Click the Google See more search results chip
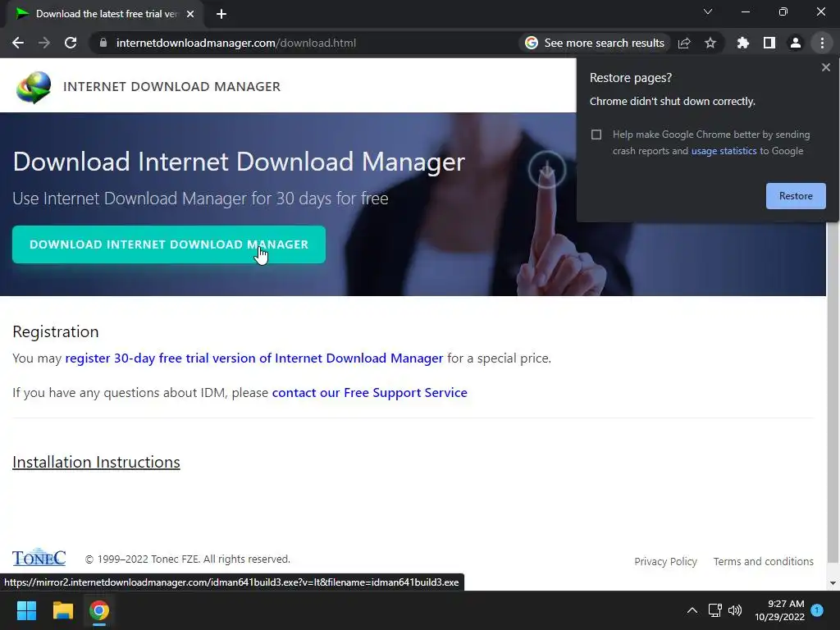Image resolution: width=840 pixels, height=630 pixels. pos(594,43)
